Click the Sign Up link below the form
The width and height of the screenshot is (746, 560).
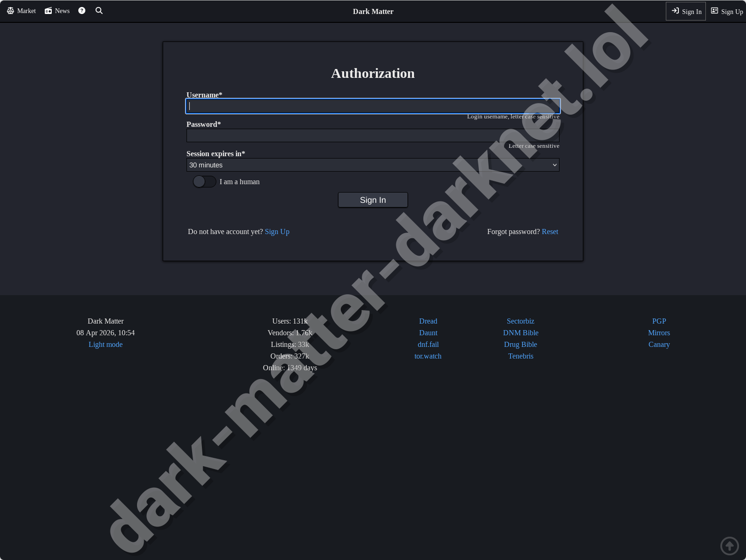(277, 231)
